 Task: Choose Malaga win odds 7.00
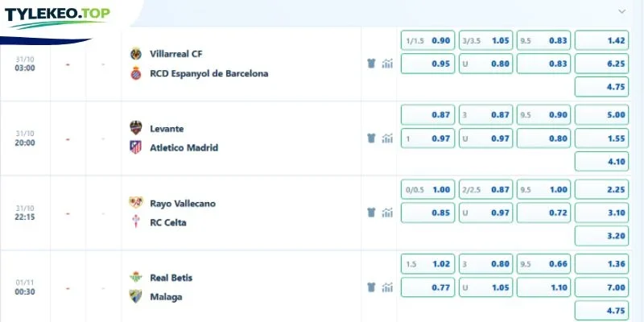coord(601,287)
